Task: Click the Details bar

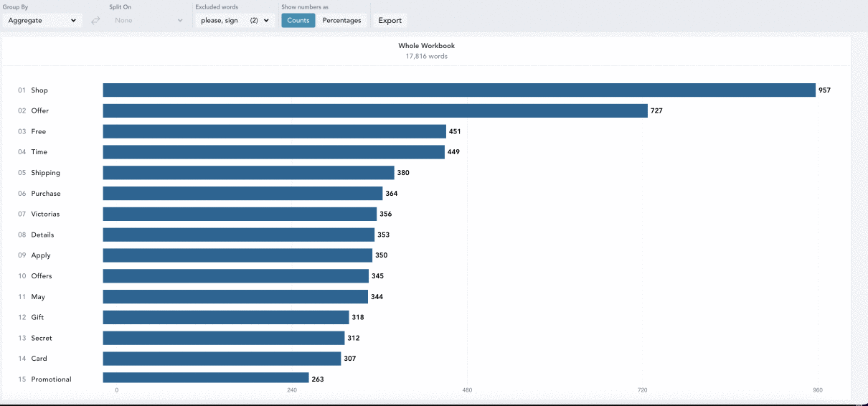Action: [239, 235]
